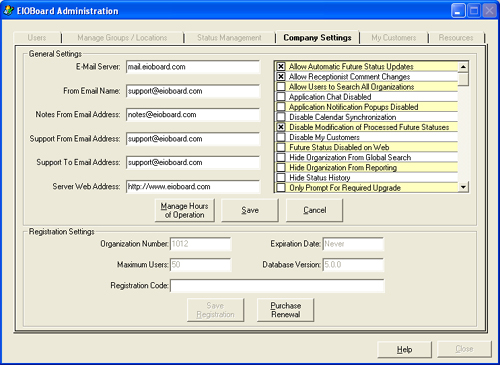Switch to Manage Groups / Locations tab
The width and height of the screenshot is (500, 365).
click(122, 38)
